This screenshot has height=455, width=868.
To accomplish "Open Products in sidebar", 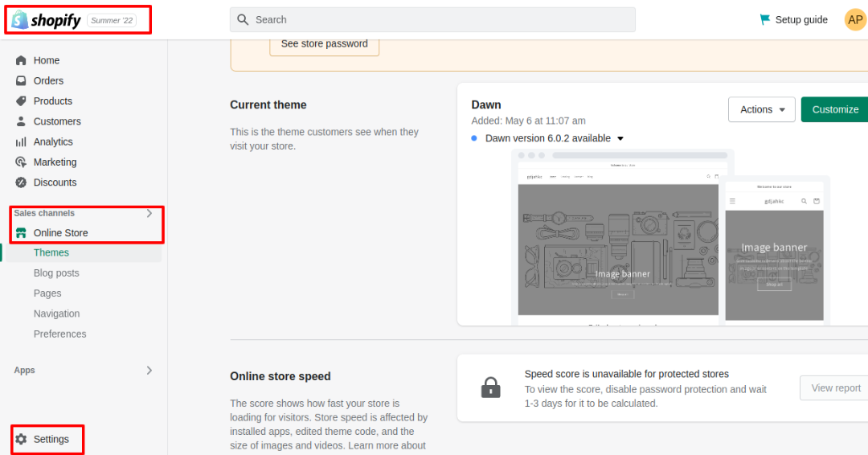I will [x=52, y=101].
